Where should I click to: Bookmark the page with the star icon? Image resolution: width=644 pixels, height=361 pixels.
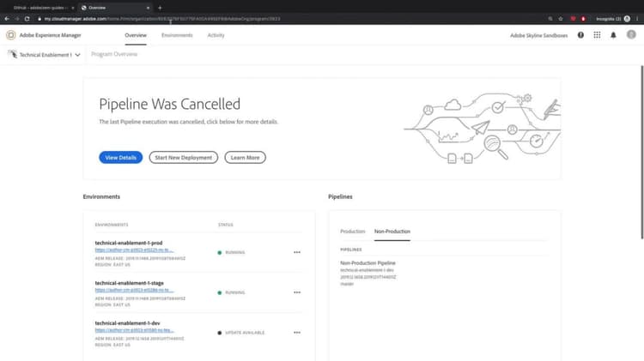(561, 19)
